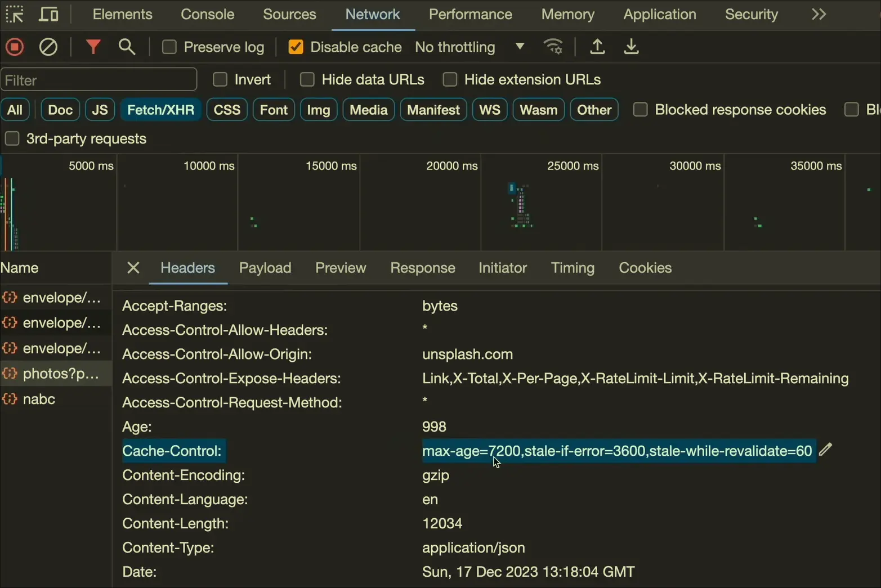Enable the Preserve log checkbox
881x588 pixels.
click(169, 47)
